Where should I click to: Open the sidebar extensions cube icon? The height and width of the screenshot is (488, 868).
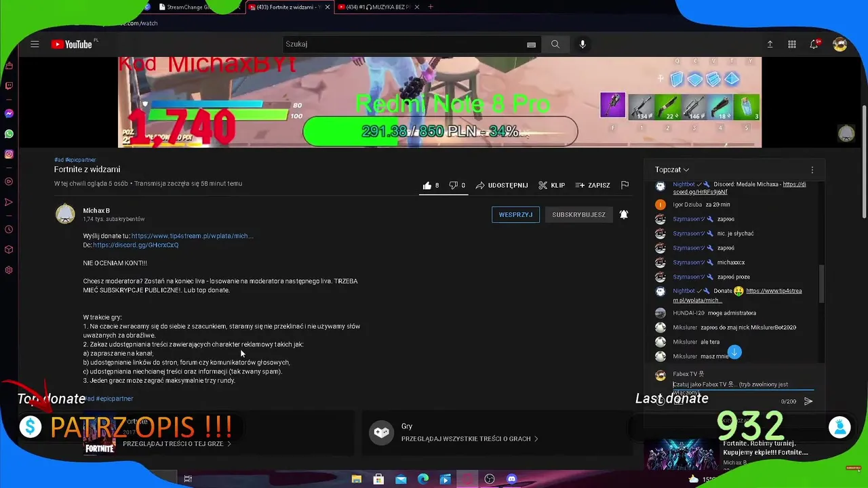click(9, 249)
